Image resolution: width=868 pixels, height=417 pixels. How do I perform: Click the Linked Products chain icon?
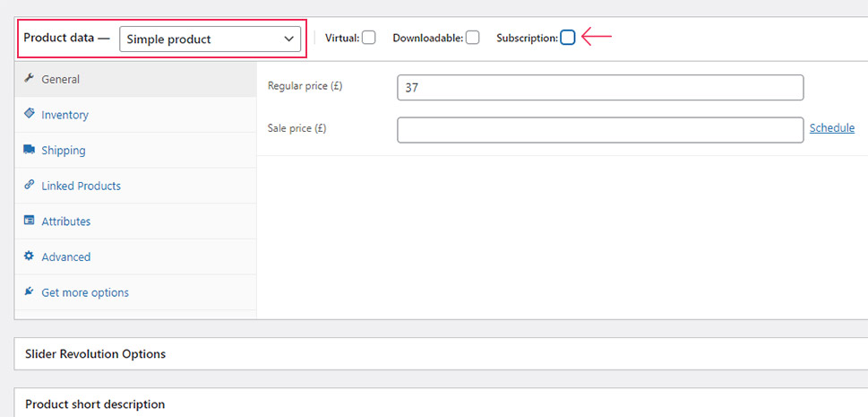click(x=29, y=186)
